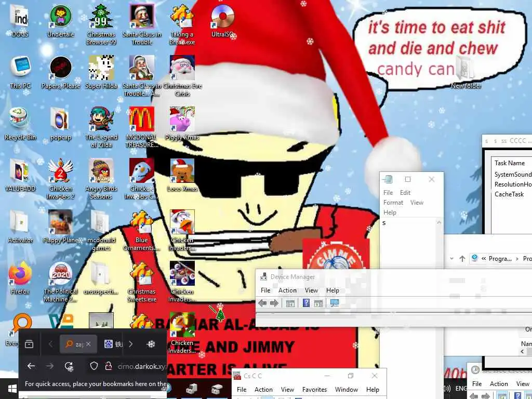Click the blue help icon in Device Manager toolbar

pyautogui.click(x=306, y=303)
